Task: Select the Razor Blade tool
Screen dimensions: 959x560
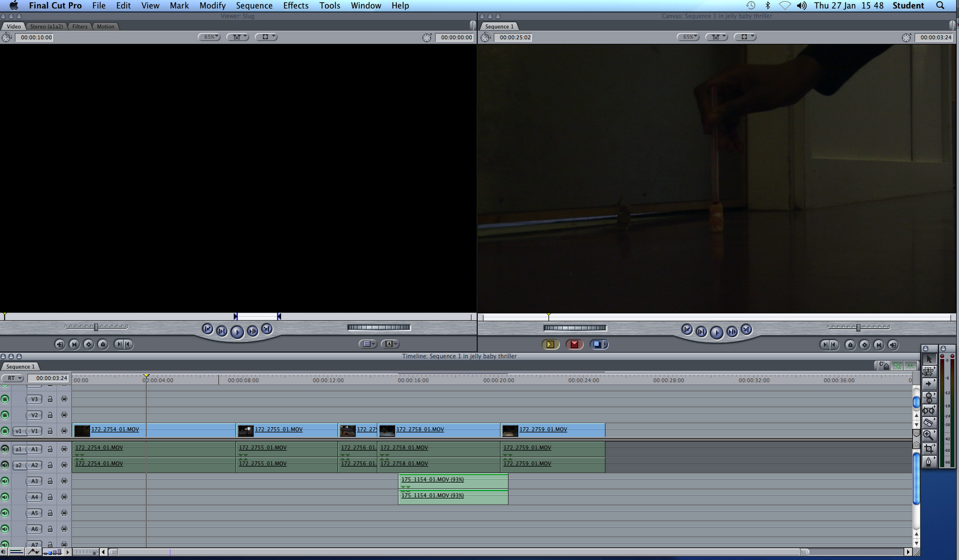Action: tap(929, 423)
